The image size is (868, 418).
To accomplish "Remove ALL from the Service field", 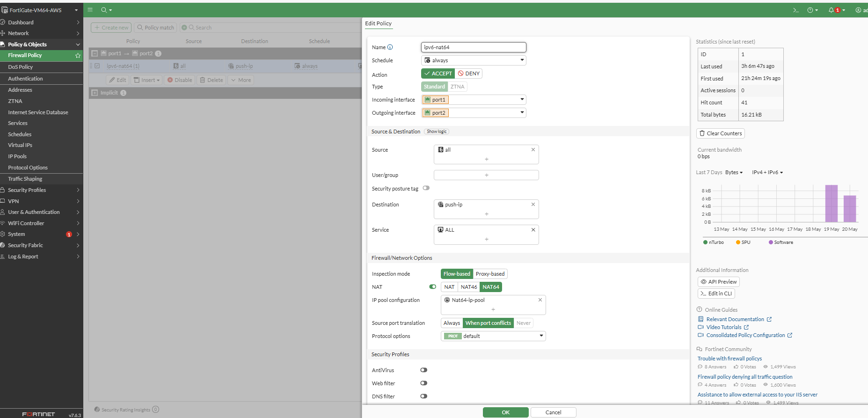I will pyautogui.click(x=533, y=230).
